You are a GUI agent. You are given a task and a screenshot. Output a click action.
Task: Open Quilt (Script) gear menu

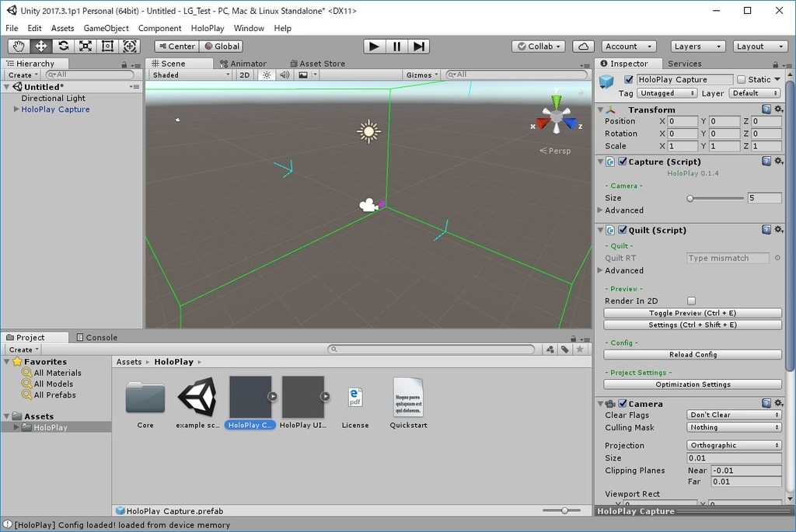pyautogui.click(x=779, y=230)
